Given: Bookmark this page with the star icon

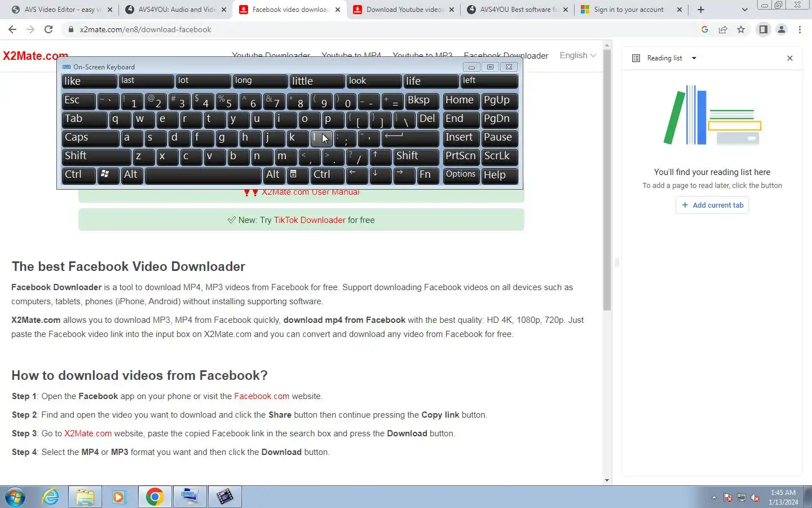Looking at the screenshot, I should (741, 29).
